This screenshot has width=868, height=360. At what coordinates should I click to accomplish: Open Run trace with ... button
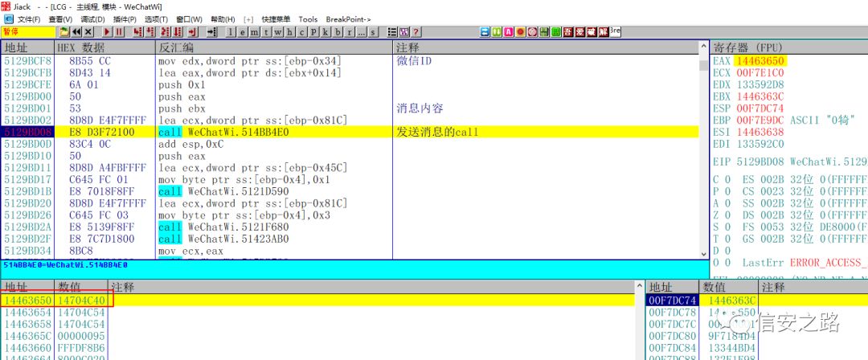pyautogui.click(x=362, y=32)
